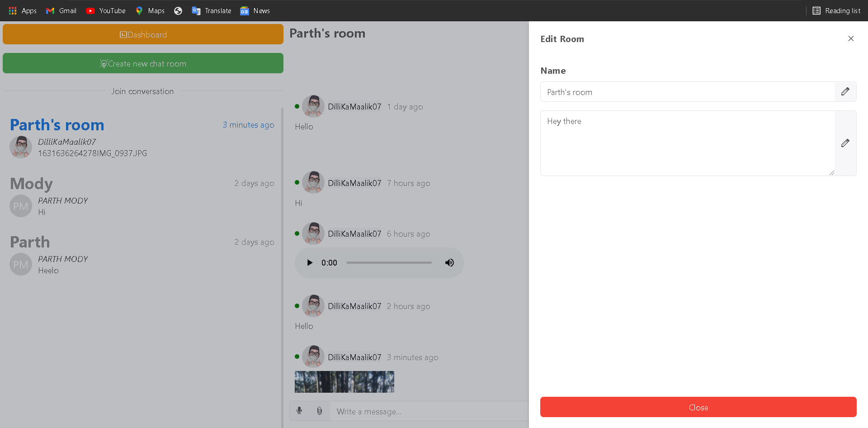Open Maps bookmark
Screen dimensions: 868x428
tap(150, 10)
